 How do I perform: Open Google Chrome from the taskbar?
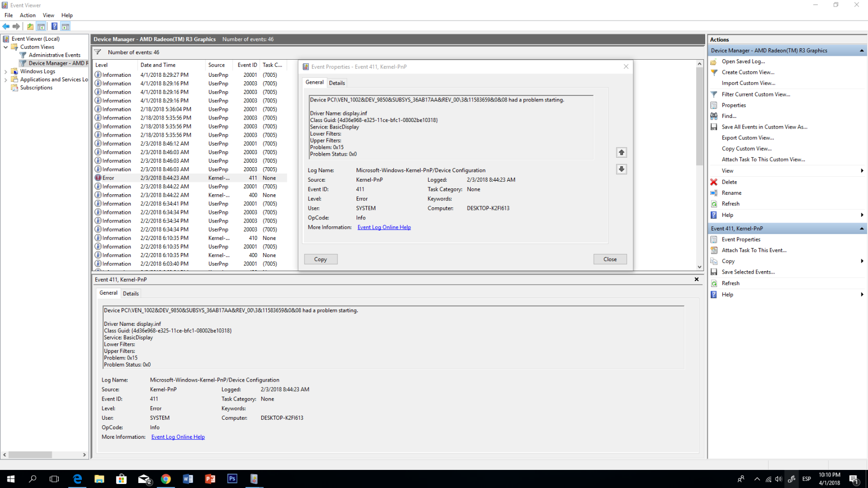click(166, 479)
